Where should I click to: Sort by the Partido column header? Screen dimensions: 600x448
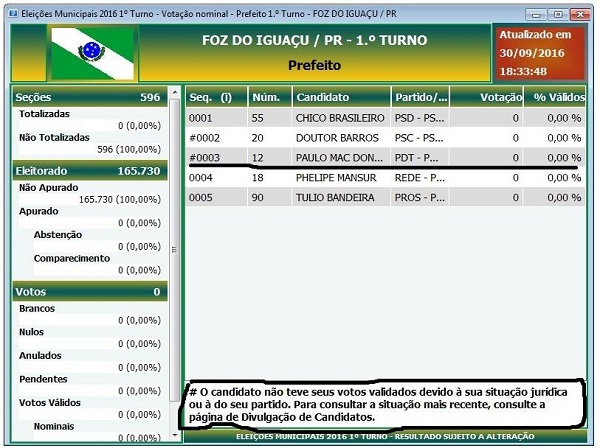pos(420,98)
